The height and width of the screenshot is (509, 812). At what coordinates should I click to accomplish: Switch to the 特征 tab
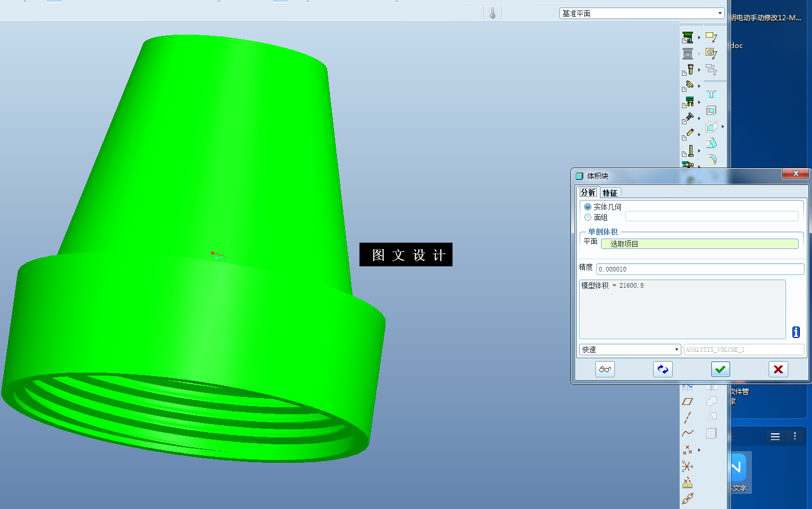pos(610,193)
